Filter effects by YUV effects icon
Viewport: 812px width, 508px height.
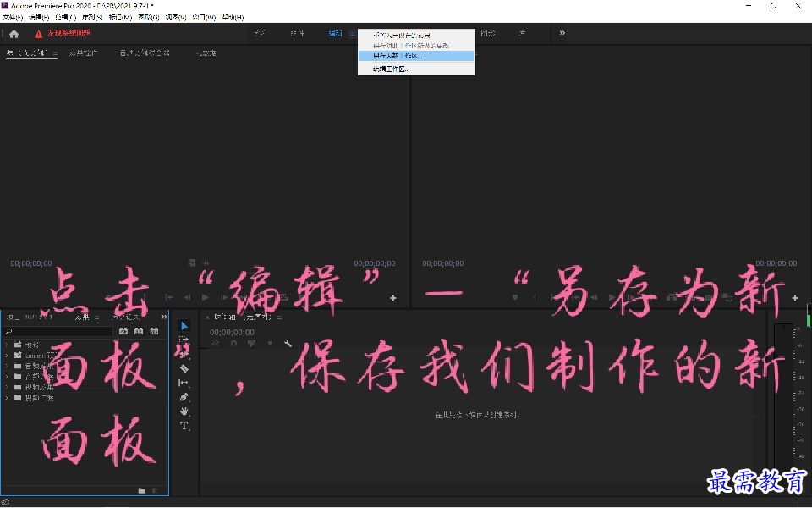pyautogui.click(x=154, y=331)
